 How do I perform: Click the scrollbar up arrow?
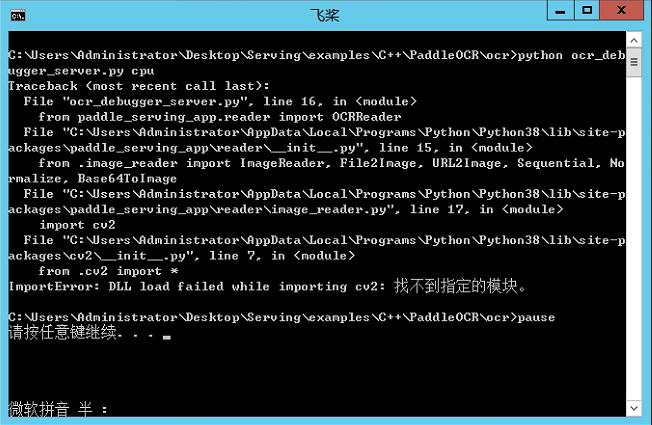pos(634,40)
